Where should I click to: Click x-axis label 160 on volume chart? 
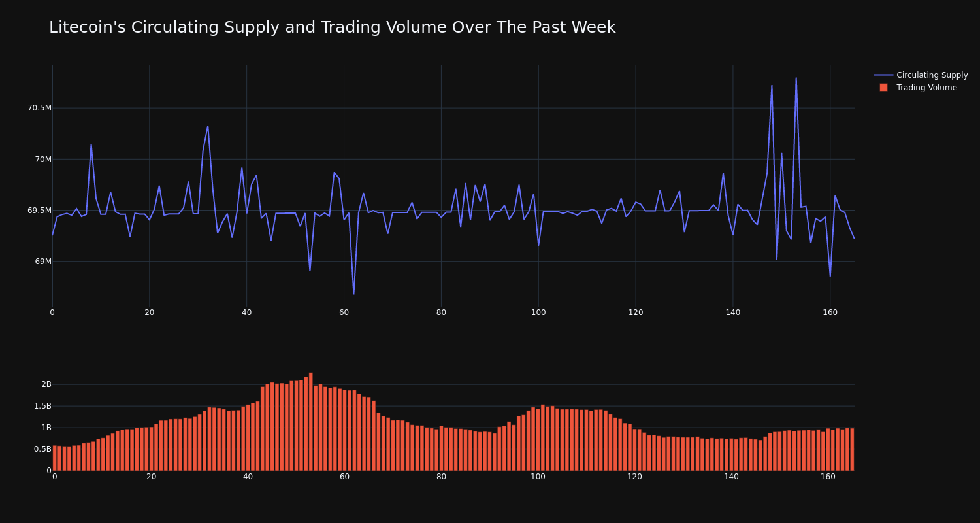[828, 477]
